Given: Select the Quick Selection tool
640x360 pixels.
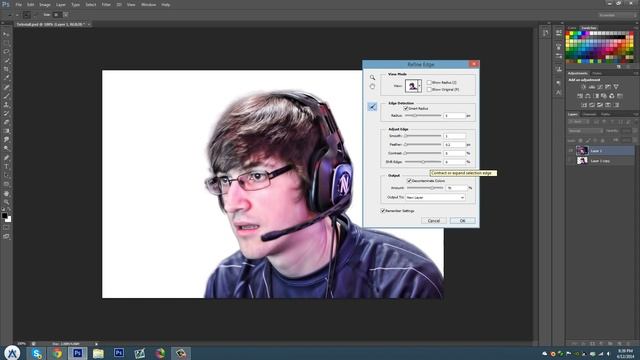Looking at the screenshot, I should click(6, 60).
